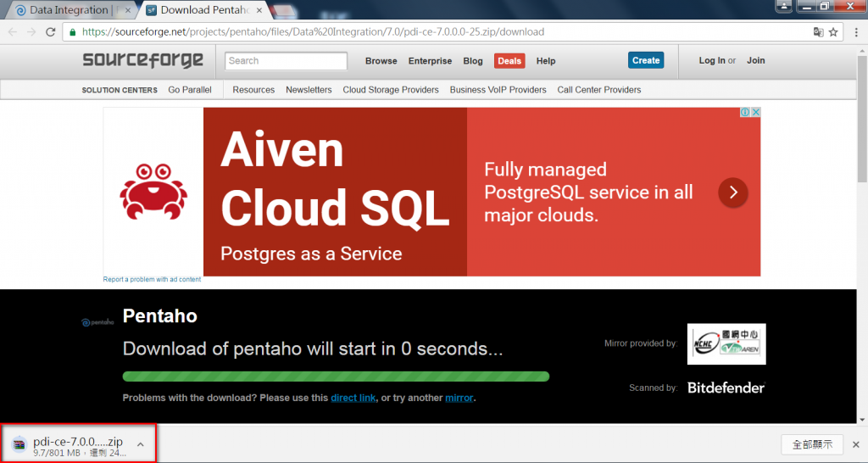Click the browser back arrow
This screenshot has width=868, height=463.
click(x=13, y=32)
